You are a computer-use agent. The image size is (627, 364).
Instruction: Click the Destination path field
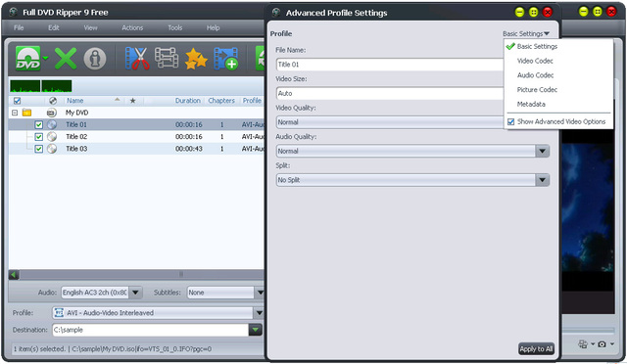[x=150, y=330]
